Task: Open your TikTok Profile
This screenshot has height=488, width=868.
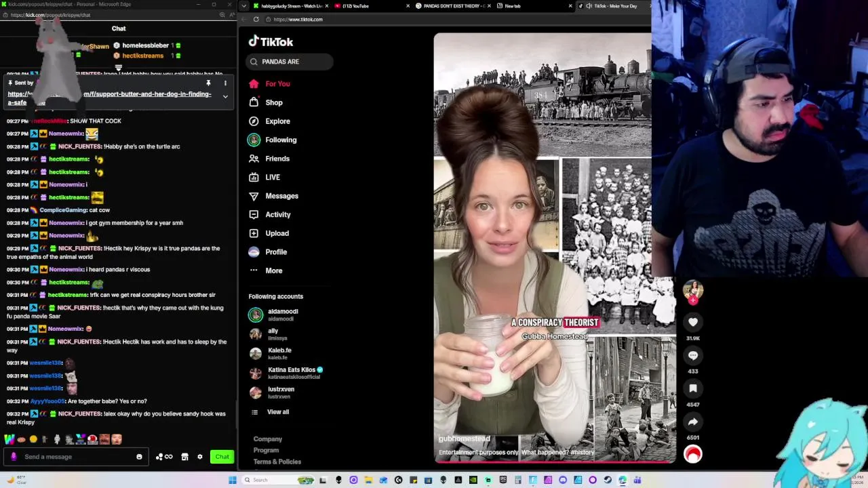Action: tap(275, 251)
